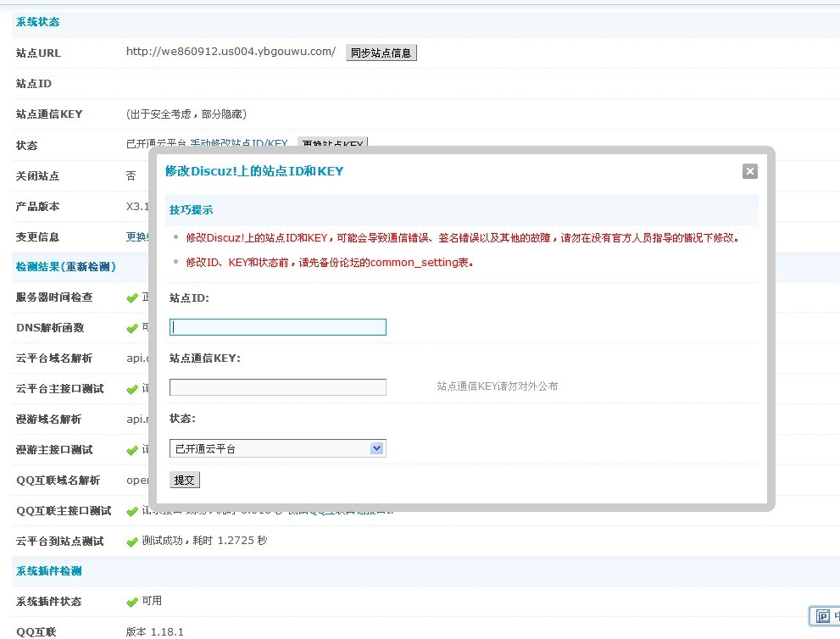Click the warning about backing up common_setting
Viewport: 840px width, 639px height.
tap(330, 263)
